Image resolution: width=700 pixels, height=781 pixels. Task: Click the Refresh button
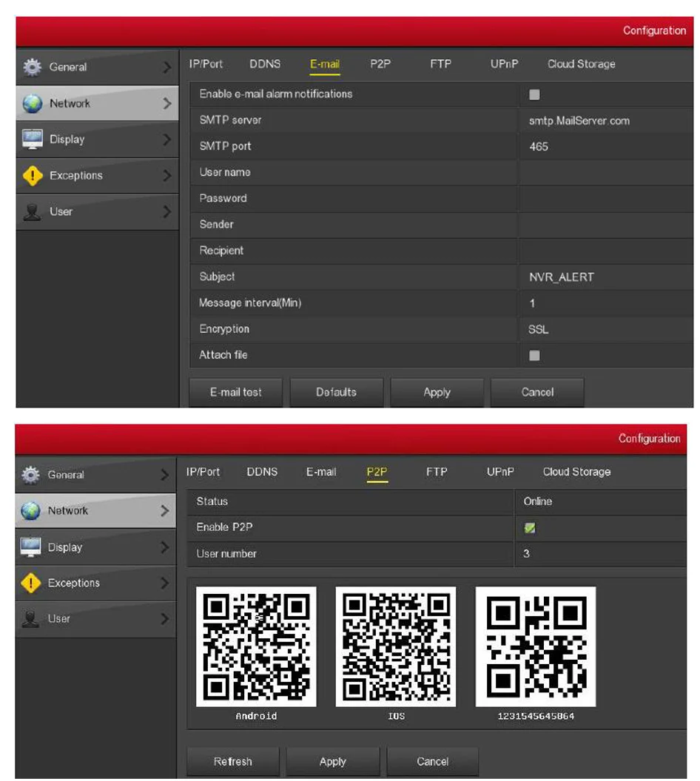click(232, 762)
